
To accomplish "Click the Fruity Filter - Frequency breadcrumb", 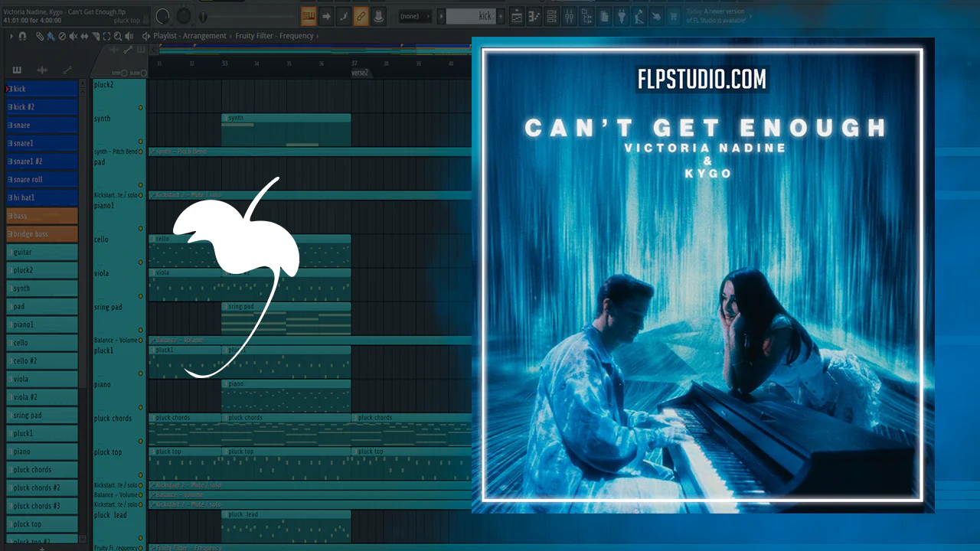I will pyautogui.click(x=274, y=36).
